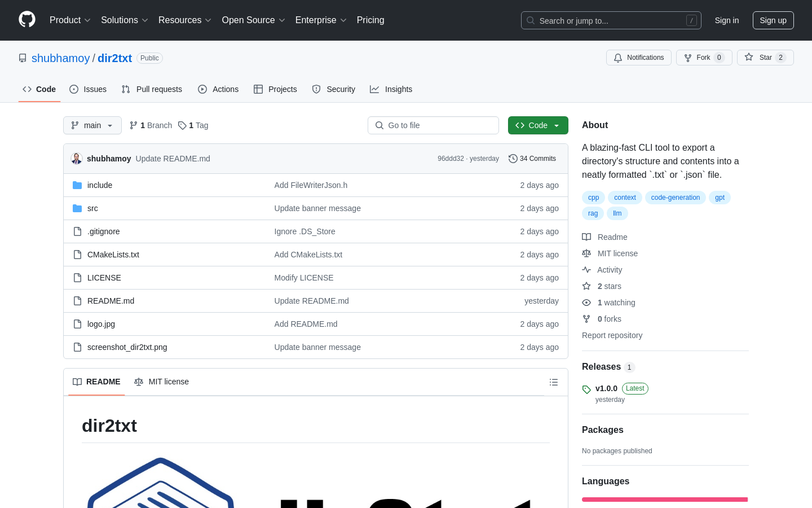This screenshot has width=812, height=508.
Task: Select the MIT license tab in README panel
Action: click(161, 382)
